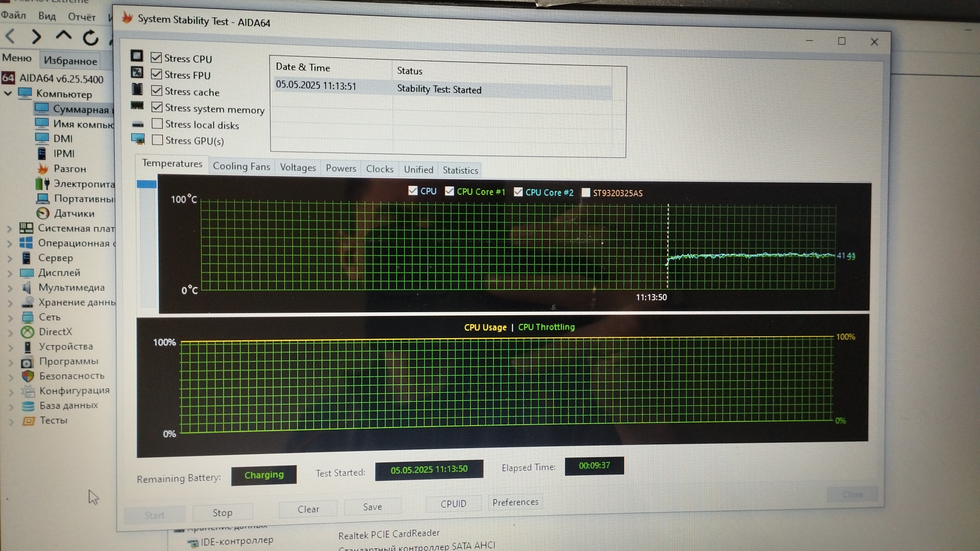Open the Датчики sensor icon item
Viewport: 980px width, 551px height.
(x=43, y=213)
